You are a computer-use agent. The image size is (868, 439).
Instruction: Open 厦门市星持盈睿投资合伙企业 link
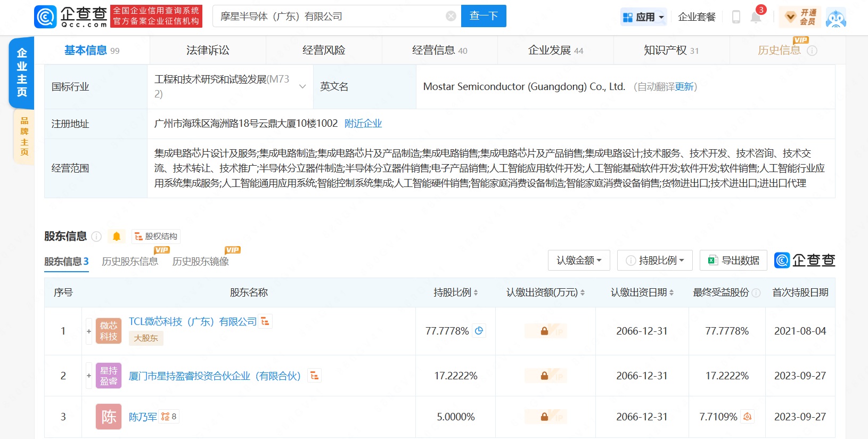pyautogui.click(x=215, y=376)
